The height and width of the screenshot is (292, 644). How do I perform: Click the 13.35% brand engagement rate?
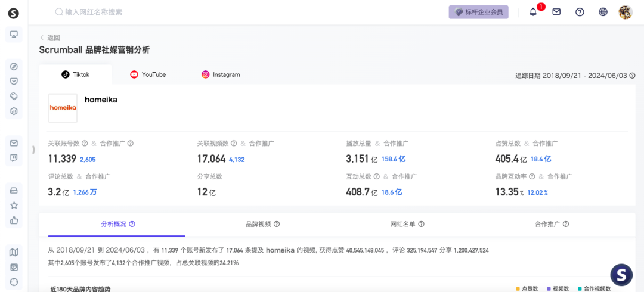[509, 192]
